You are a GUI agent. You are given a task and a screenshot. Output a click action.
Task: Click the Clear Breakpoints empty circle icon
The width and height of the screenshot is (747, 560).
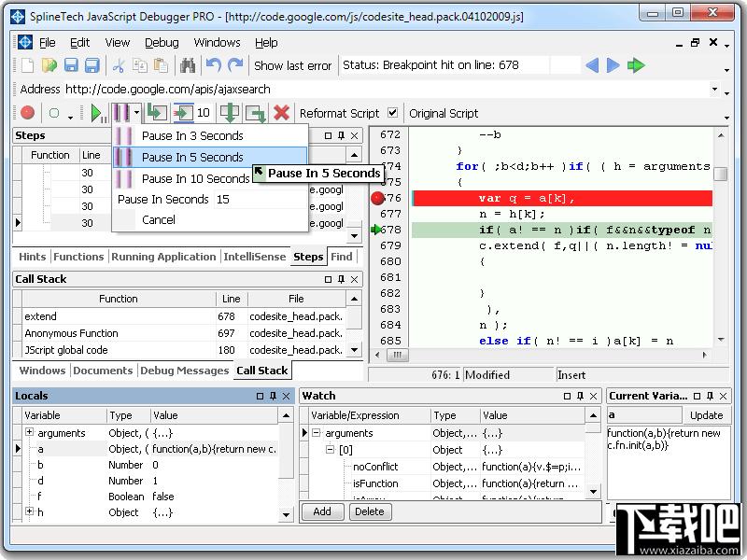(x=54, y=113)
